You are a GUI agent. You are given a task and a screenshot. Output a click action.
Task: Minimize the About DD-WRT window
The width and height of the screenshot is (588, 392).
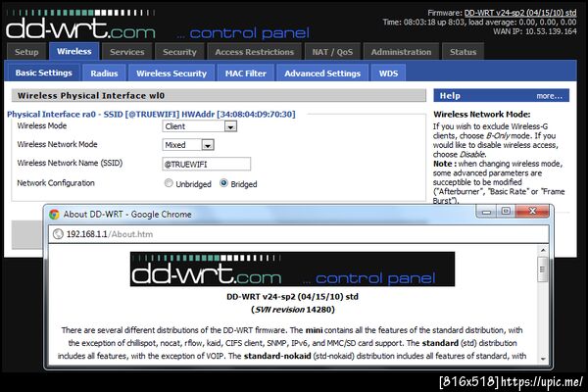pos(486,212)
